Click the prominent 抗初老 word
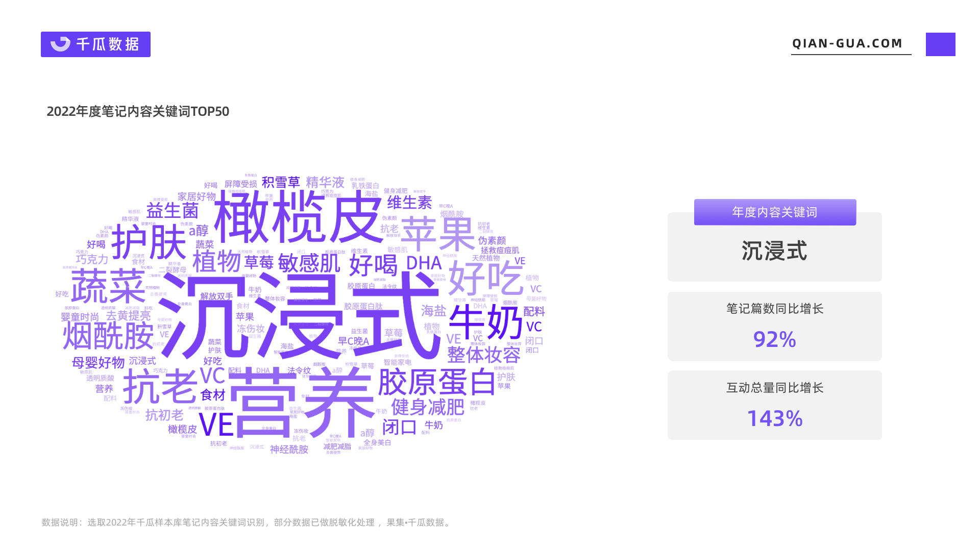Screen dimensions: 980x551 coord(164,415)
